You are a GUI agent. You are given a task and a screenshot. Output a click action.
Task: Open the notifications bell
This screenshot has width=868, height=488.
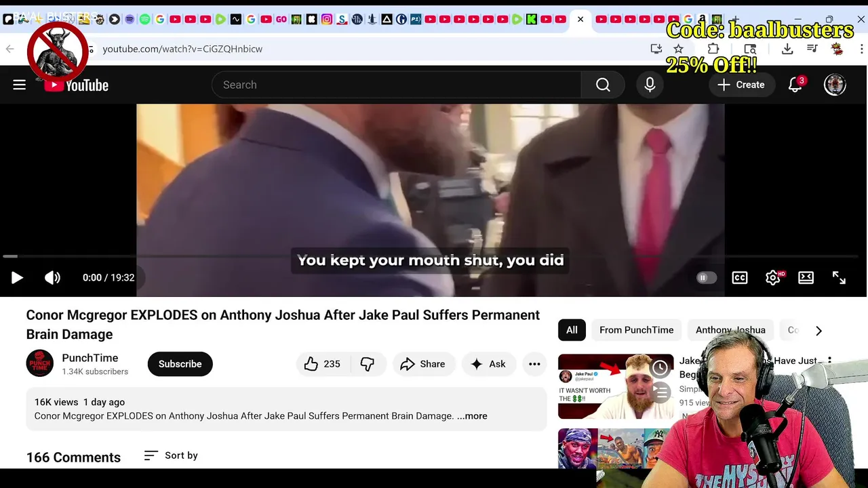[795, 85]
